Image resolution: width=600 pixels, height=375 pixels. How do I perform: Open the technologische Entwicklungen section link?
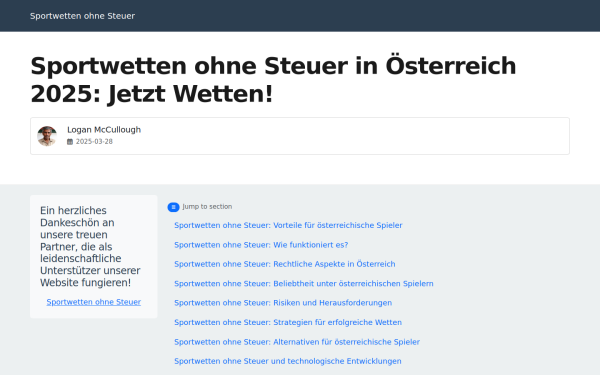(x=288, y=361)
